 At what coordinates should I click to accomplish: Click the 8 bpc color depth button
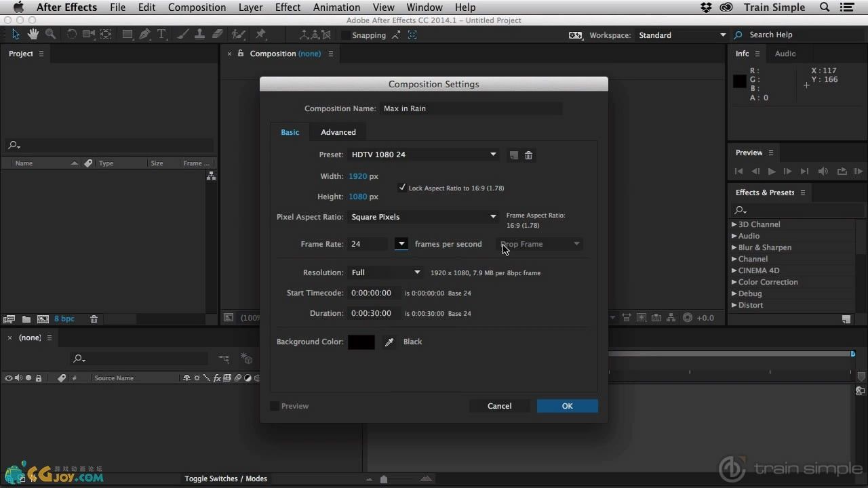point(64,319)
